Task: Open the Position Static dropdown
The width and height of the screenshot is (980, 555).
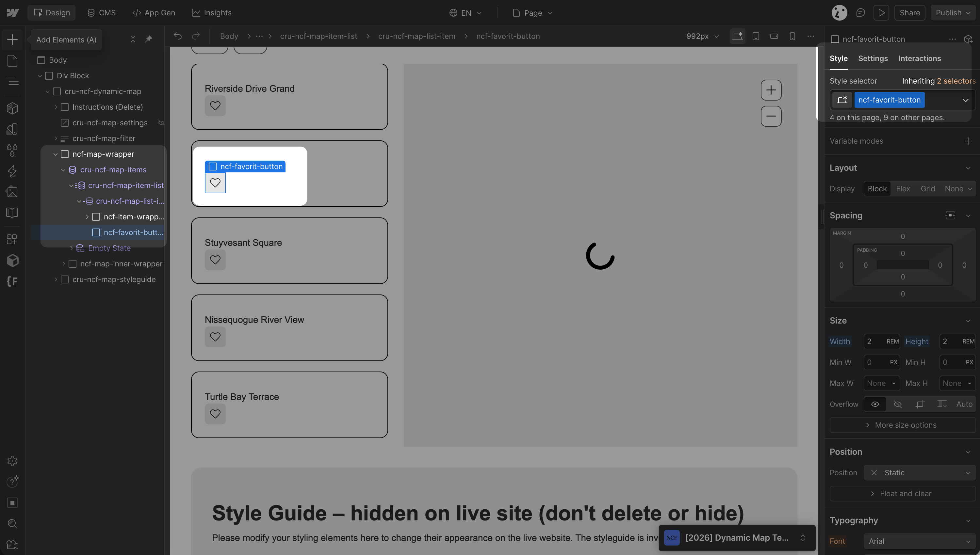Action: (920, 473)
